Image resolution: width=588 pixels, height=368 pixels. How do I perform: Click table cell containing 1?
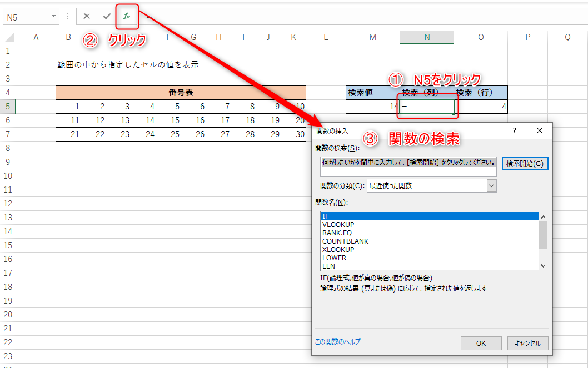pos(68,107)
